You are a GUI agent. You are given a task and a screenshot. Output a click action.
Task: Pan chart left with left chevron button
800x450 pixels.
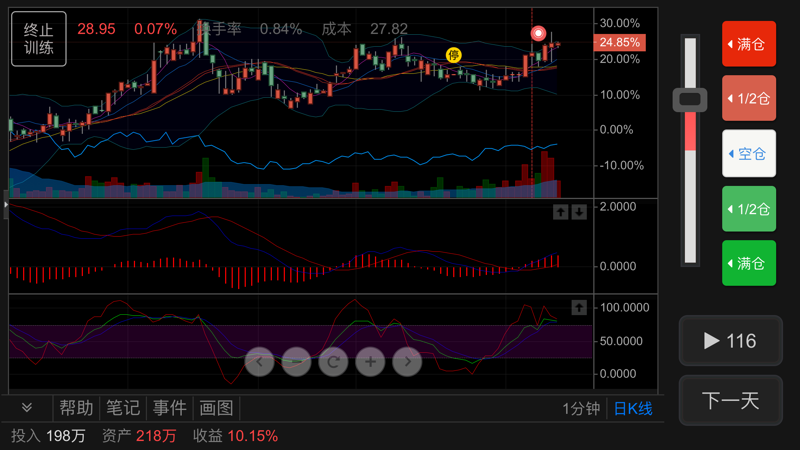pos(260,362)
